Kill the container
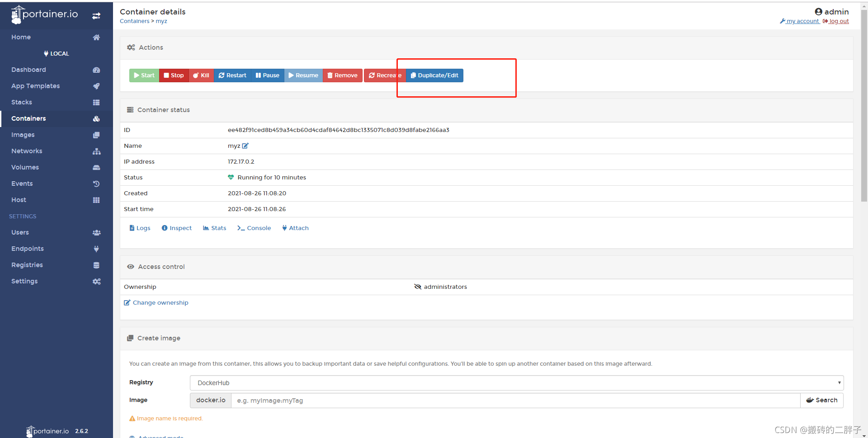Screen dimensions: 868x438 click(x=201, y=75)
